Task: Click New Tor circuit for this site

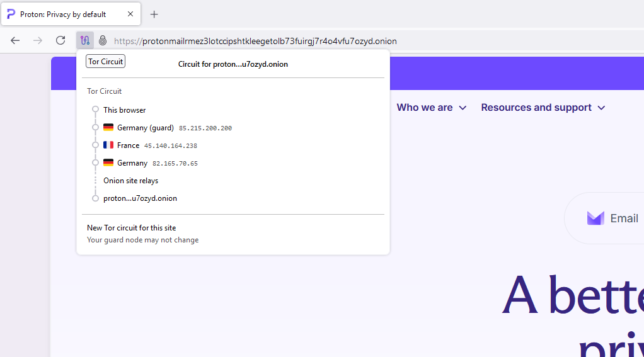Action: pyautogui.click(x=132, y=228)
